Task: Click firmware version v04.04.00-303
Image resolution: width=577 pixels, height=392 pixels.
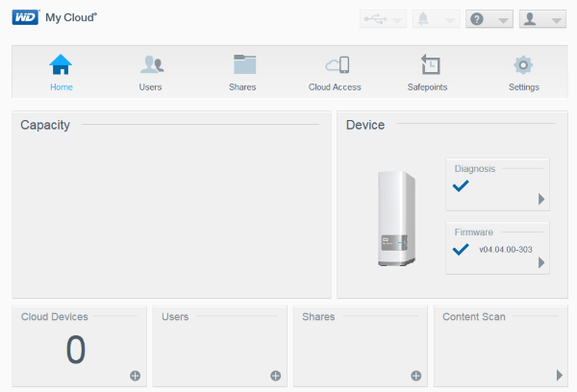Action: click(506, 250)
